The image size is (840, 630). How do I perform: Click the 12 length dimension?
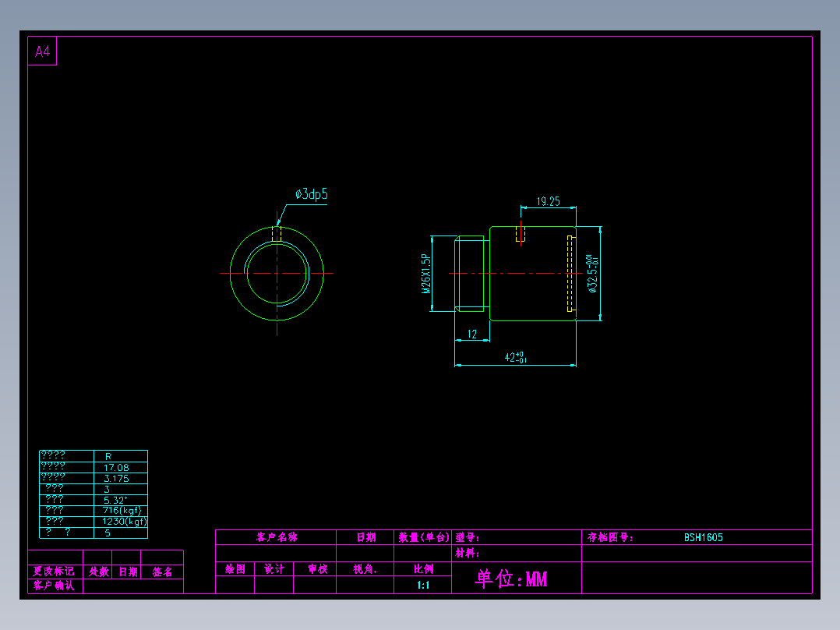(x=472, y=334)
